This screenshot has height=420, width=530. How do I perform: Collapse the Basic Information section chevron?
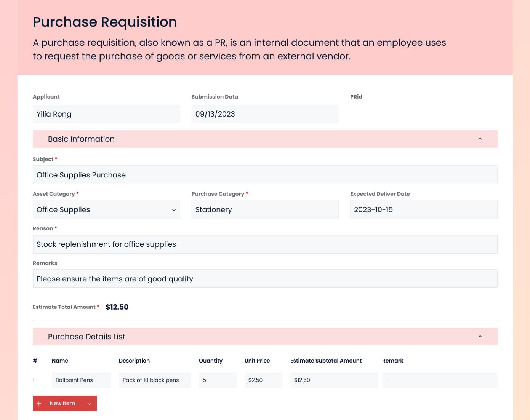[480, 139]
